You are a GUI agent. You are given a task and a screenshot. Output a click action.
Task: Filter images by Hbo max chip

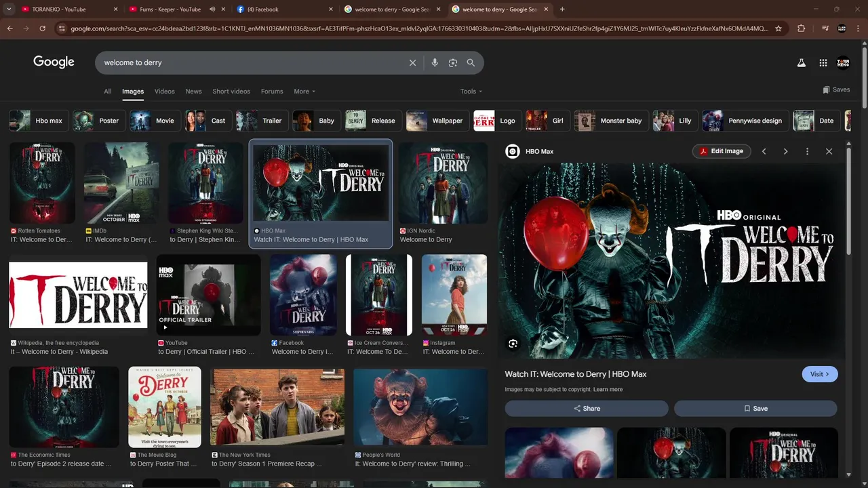point(39,121)
